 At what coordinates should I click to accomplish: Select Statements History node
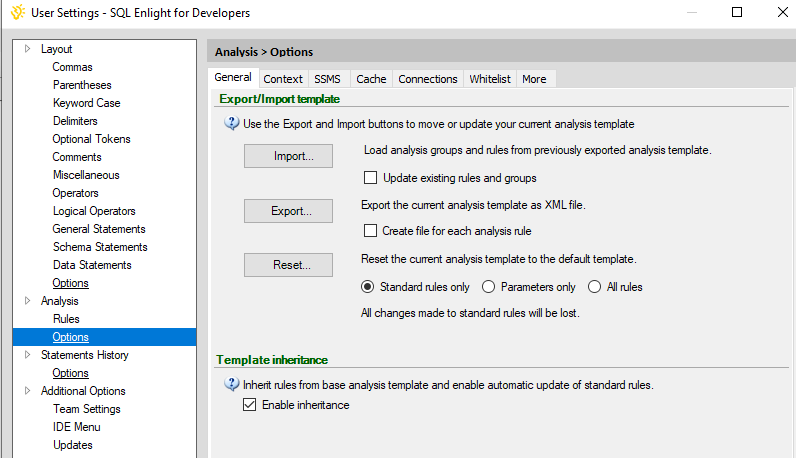85,355
